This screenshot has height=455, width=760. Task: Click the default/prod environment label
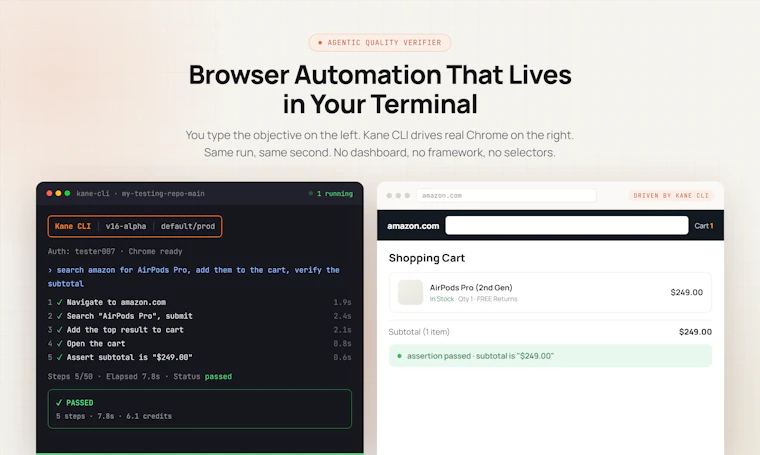click(188, 226)
